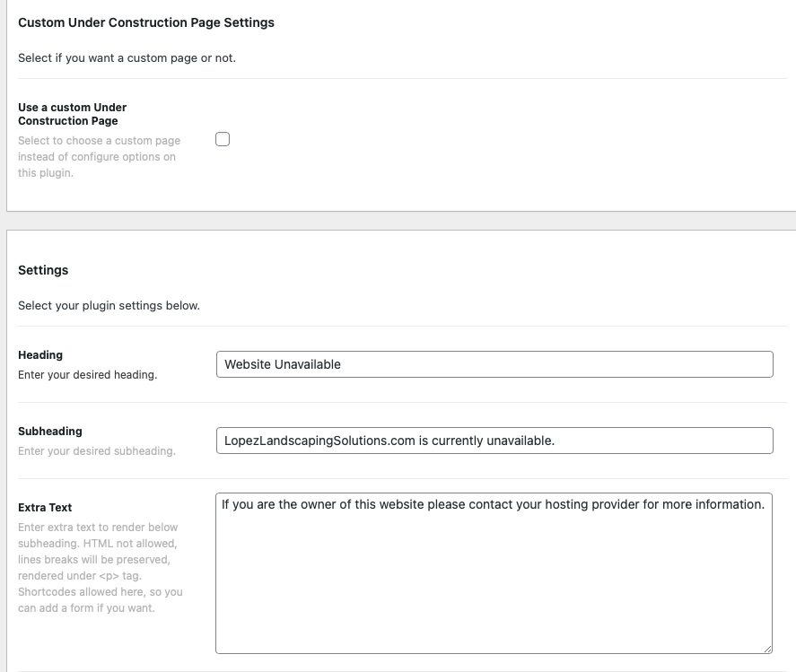The width and height of the screenshot is (796, 672).
Task: Click the bold Heading field label
Action: click(40, 355)
